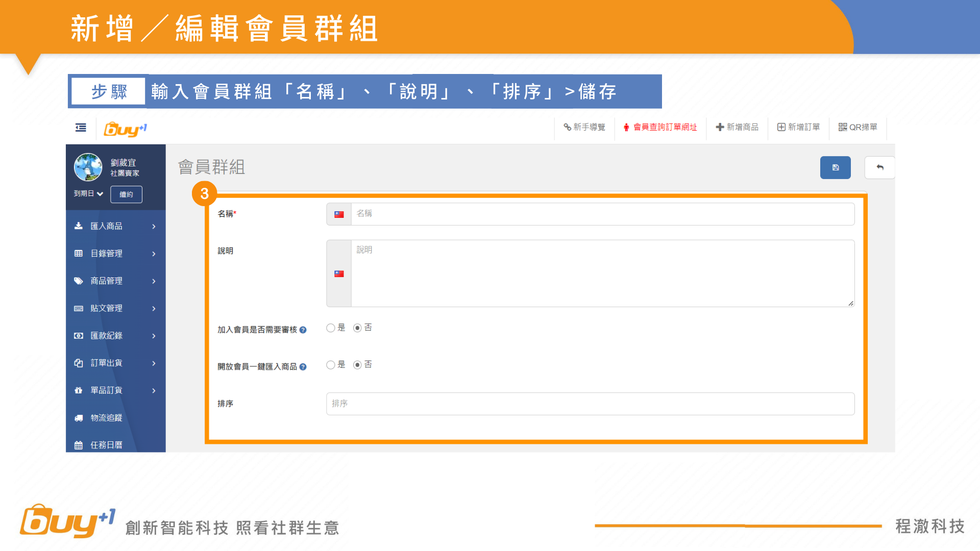Click the user avatar picture
This screenshot has height=551, width=980.
(88, 167)
